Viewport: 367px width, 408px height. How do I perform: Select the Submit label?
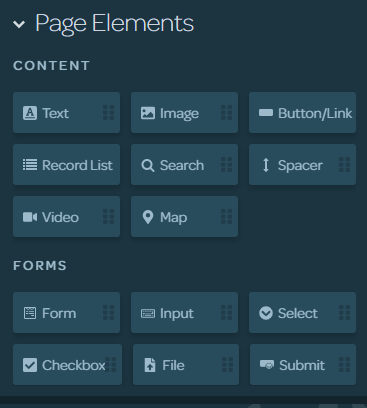click(x=302, y=365)
